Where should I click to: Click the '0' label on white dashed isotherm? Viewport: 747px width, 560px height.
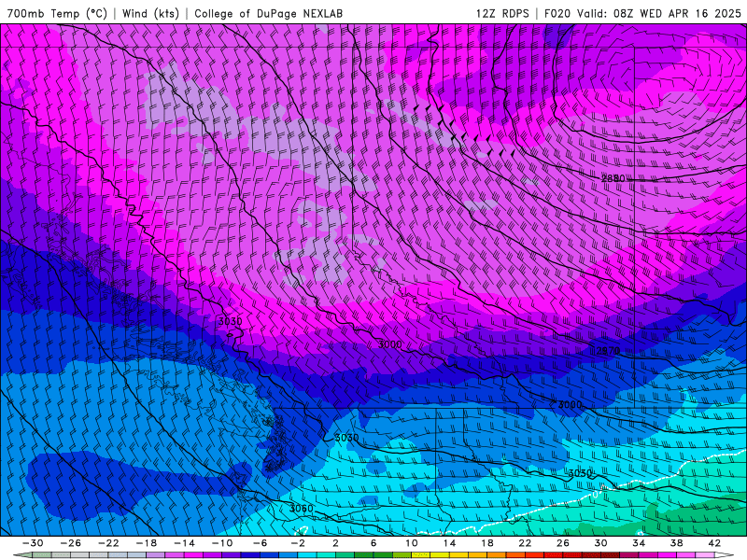coord(595,495)
